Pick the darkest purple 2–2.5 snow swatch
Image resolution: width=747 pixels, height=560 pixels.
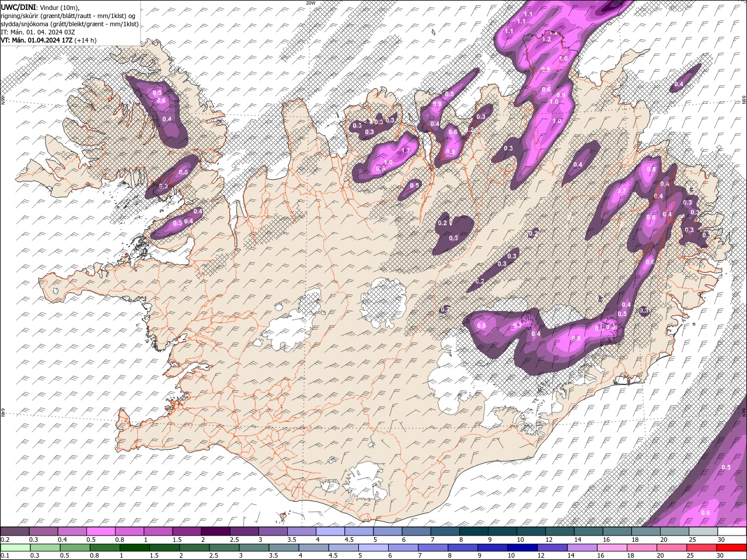tap(215, 531)
